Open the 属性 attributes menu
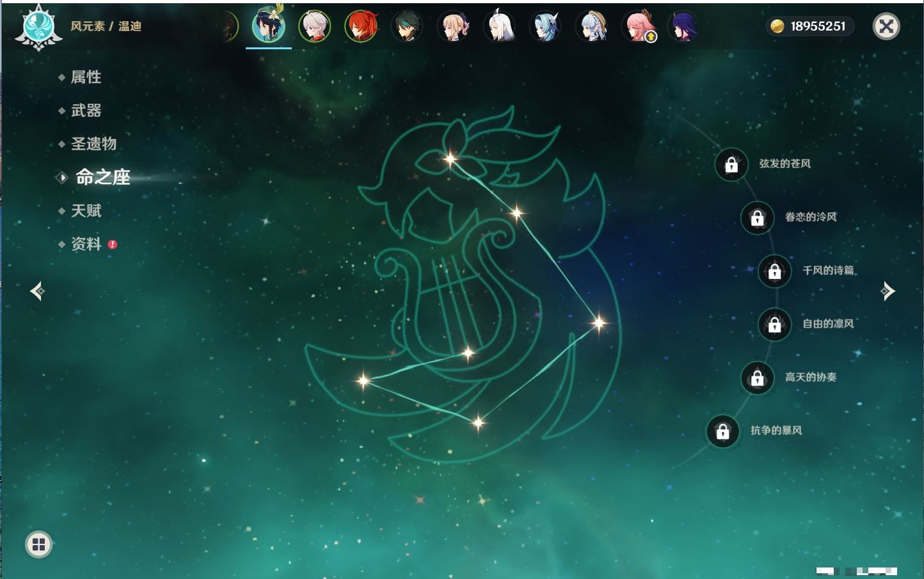Screen dimensions: 924x579 click(x=86, y=77)
